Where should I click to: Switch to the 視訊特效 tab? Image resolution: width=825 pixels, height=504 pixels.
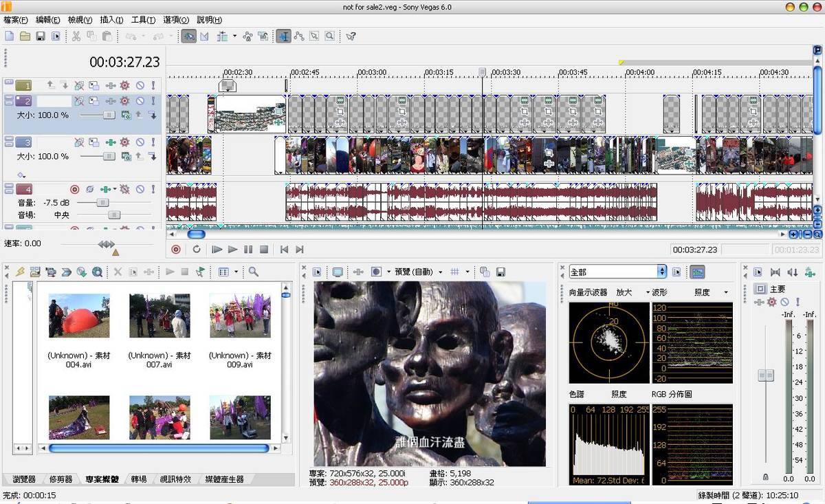tap(175, 479)
